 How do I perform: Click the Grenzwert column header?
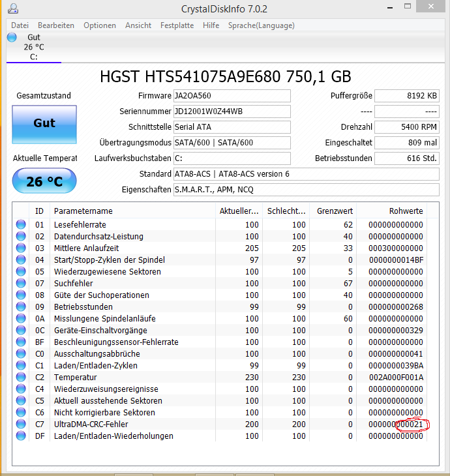(x=333, y=211)
